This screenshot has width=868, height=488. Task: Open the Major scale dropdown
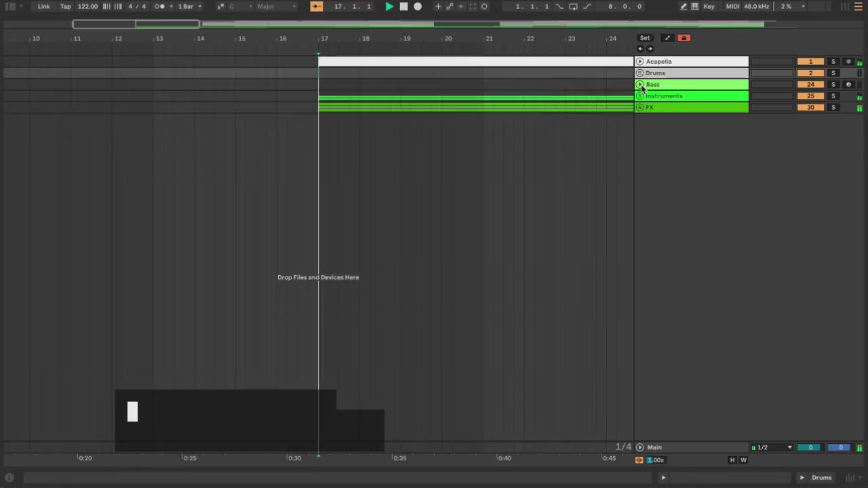276,7
